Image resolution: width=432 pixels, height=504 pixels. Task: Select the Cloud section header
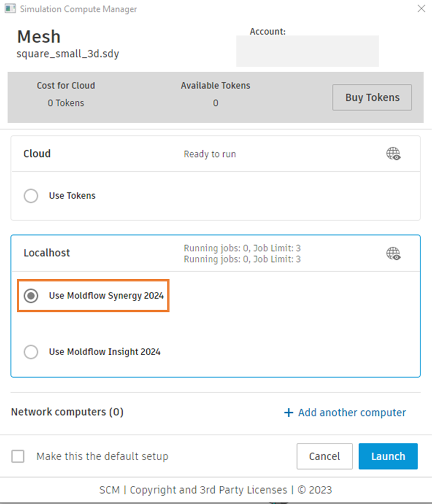coord(37,153)
